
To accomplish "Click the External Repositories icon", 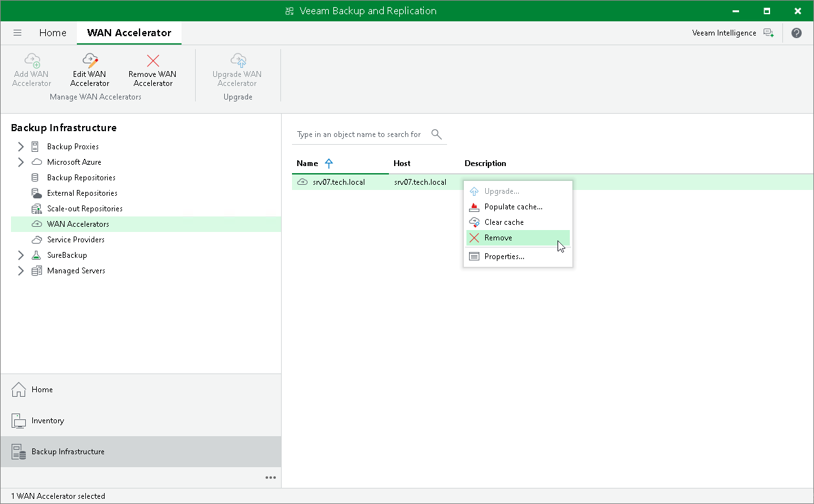I will pos(36,193).
